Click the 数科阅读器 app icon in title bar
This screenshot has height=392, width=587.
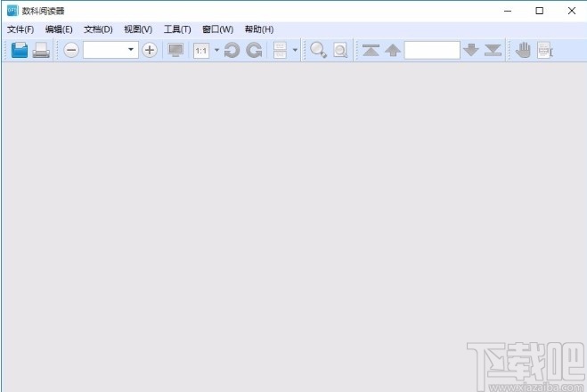point(12,11)
